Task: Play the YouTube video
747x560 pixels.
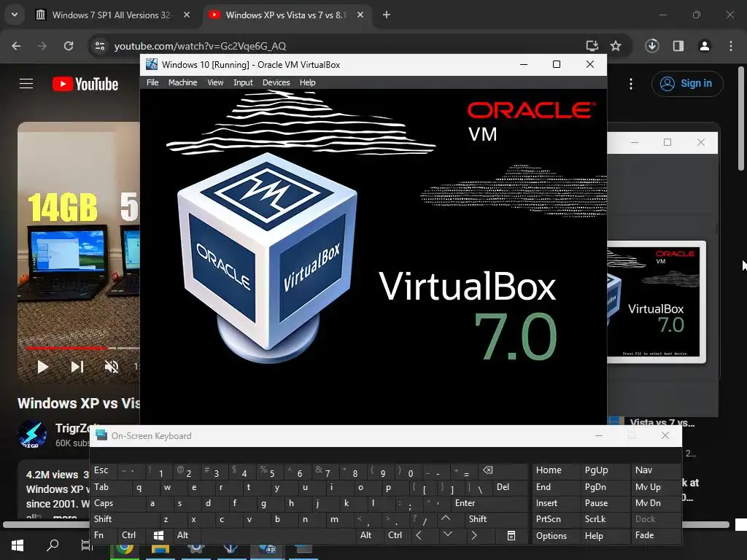Action: (x=43, y=367)
